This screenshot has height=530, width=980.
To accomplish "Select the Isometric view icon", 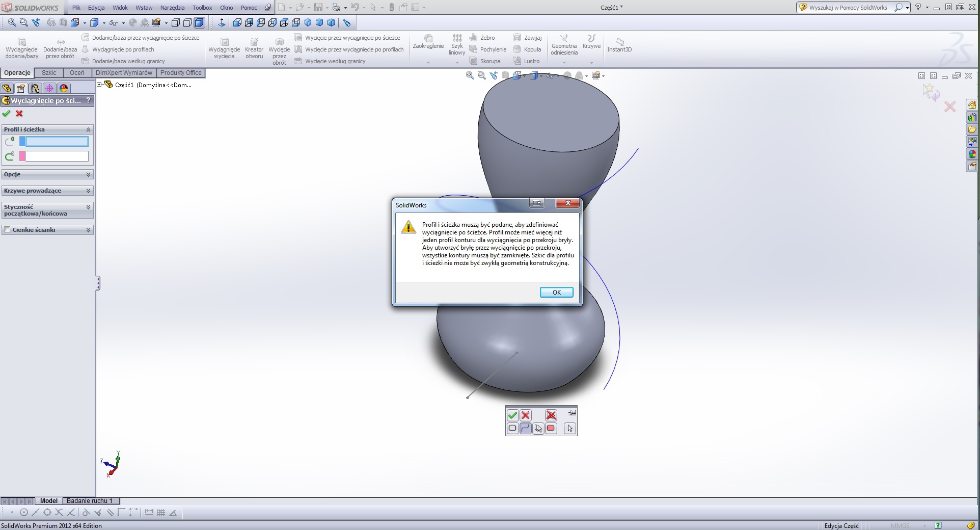I will coord(308,22).
